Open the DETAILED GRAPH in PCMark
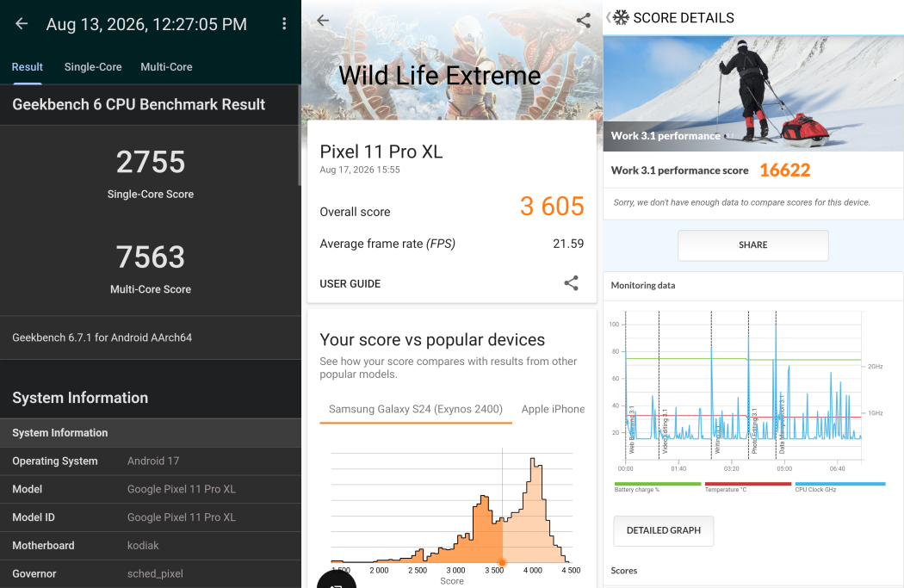904x588 pixels. tap(664, 530)
